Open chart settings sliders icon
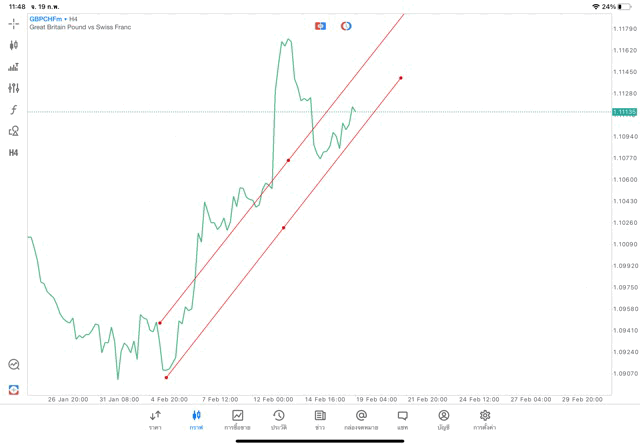Viewport: 640px width, 447px height. pos(14,88)
